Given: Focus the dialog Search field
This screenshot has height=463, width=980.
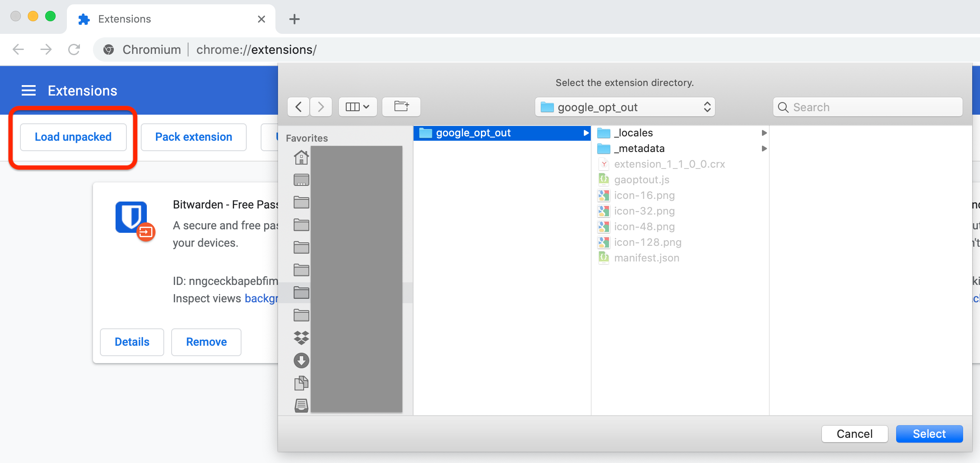Looking at the screenshot, I should point(867,107).
